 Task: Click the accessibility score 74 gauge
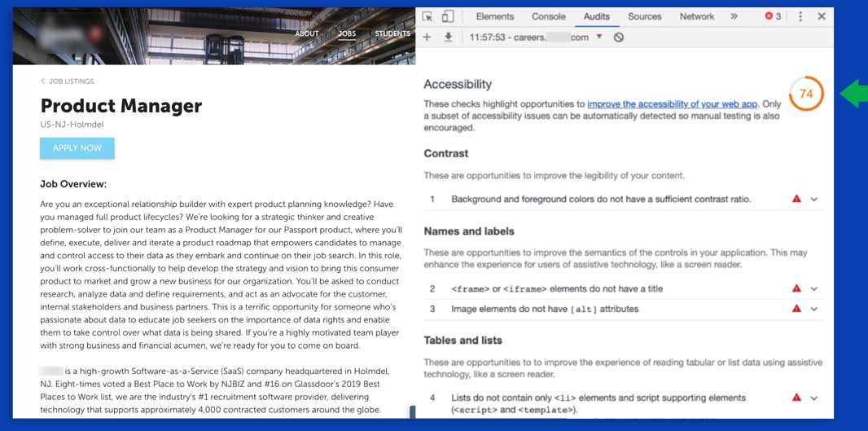pyautogui.click(x=806, y=94)
